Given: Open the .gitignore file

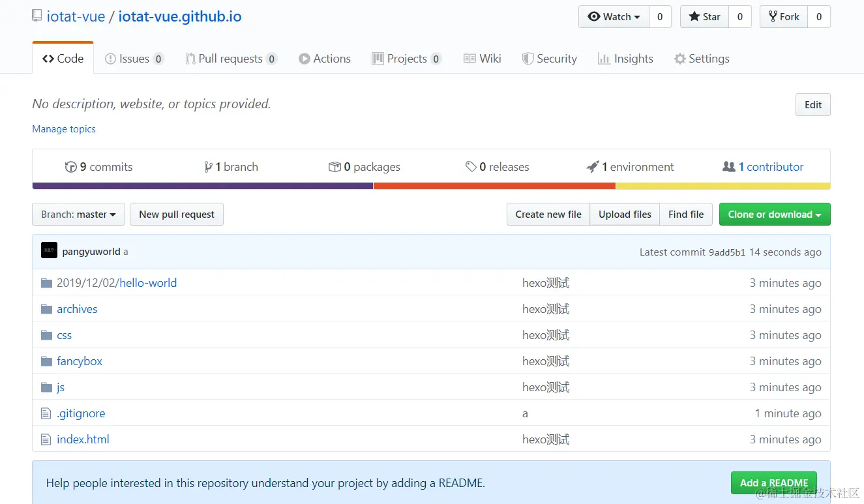Looking at the screenshot, I should point(81,413).
